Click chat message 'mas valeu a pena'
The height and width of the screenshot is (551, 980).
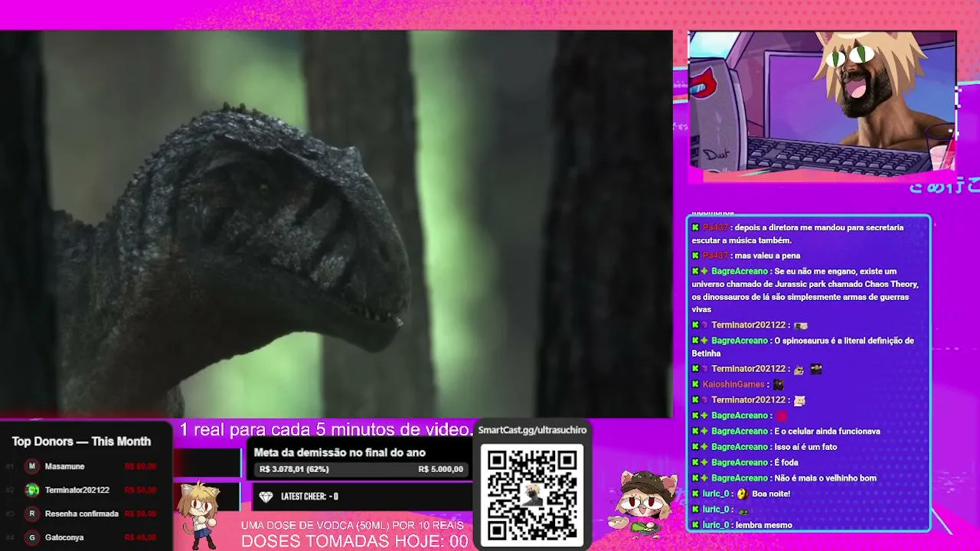pos(767,256)
